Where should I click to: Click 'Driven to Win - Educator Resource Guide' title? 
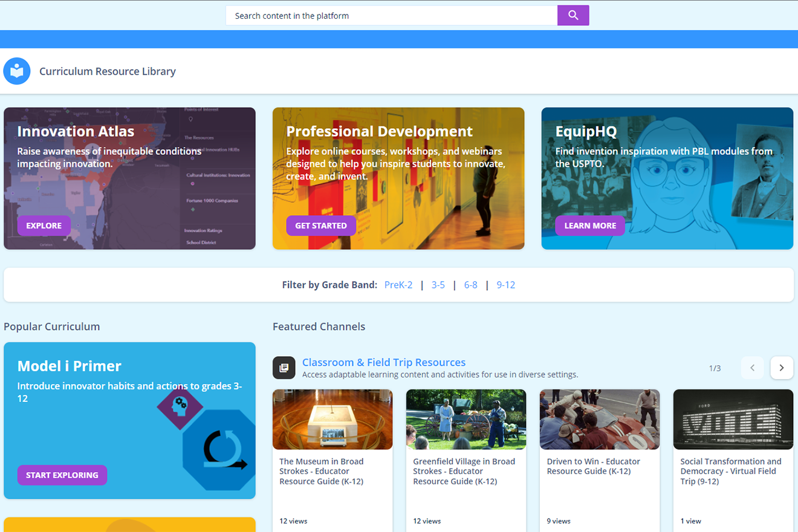point(594,466)
